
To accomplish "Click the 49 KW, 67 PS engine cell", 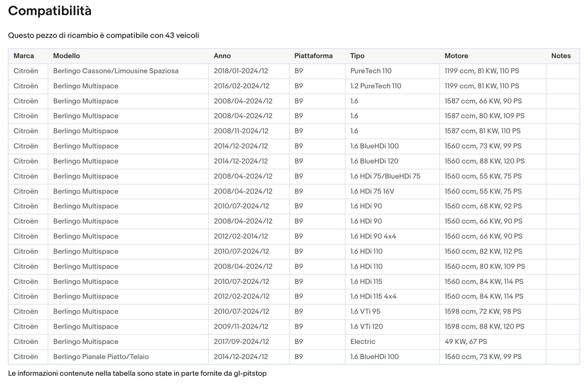I will pyautogui.click(x=466, y=342).
